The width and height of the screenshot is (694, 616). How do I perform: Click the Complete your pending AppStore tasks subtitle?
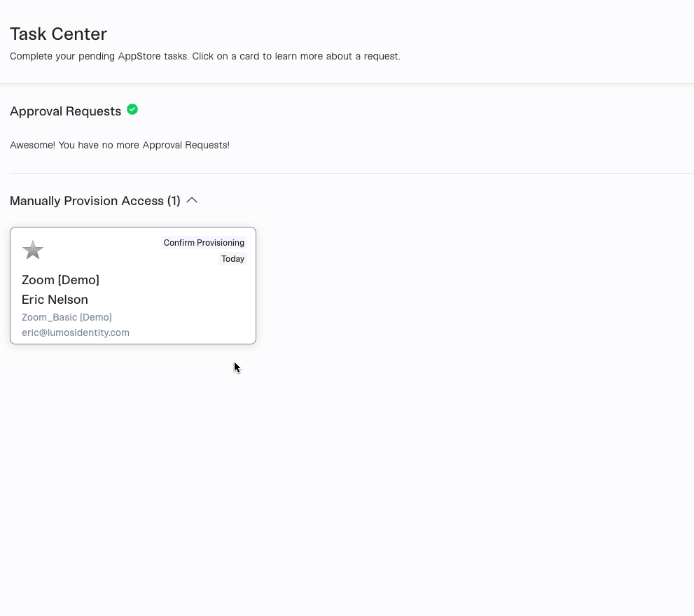(205, 56)
